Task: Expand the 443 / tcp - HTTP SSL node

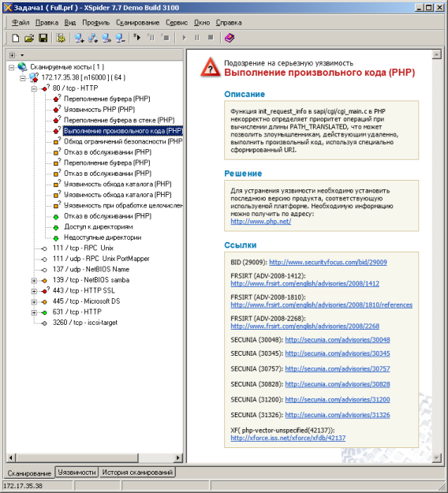Action: tap(34, 291)
